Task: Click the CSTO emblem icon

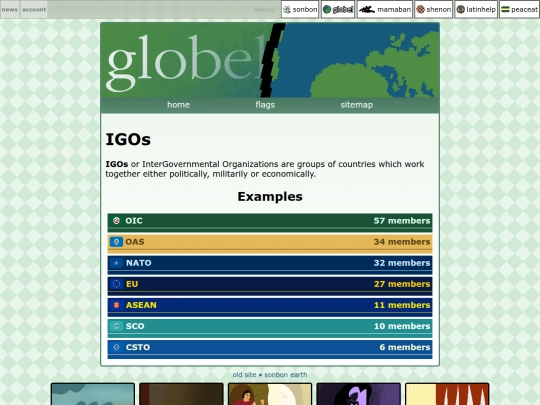Action: click(116, 347)
